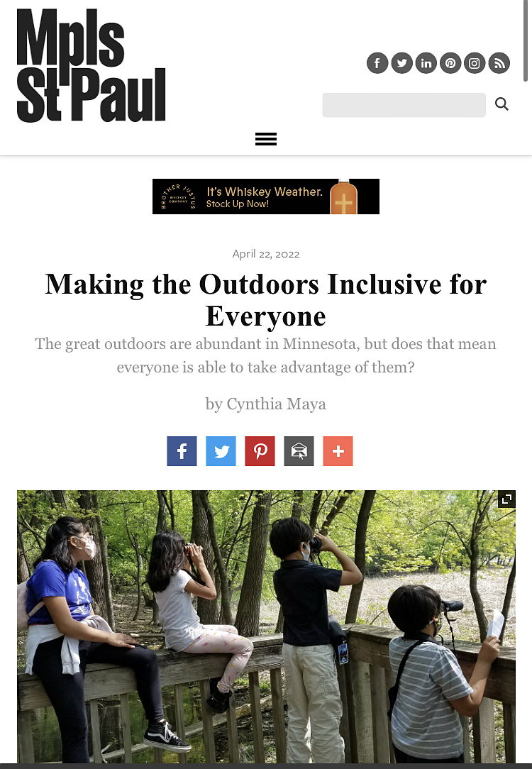532x769 pixels.
Task: Share article via Twitter share button
Action: point(221,451)
